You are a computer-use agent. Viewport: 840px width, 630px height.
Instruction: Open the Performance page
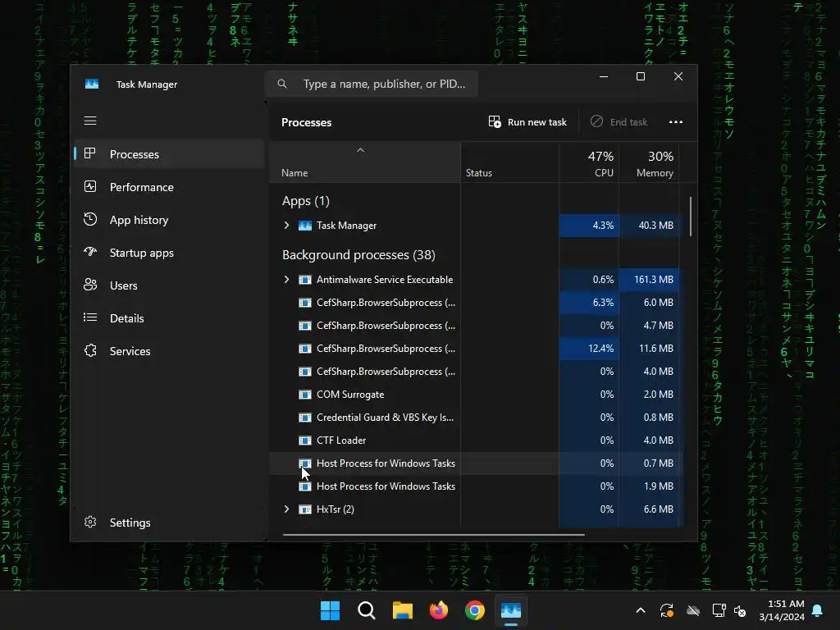(169, 187)
